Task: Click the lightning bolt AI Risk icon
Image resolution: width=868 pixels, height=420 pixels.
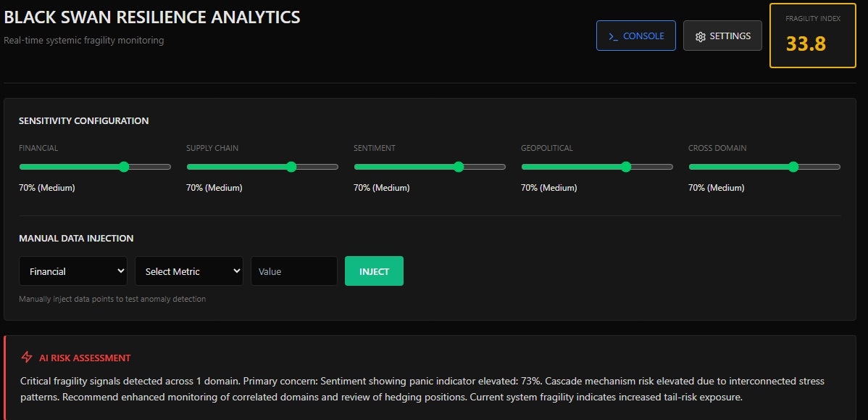Action: (27, 358)
